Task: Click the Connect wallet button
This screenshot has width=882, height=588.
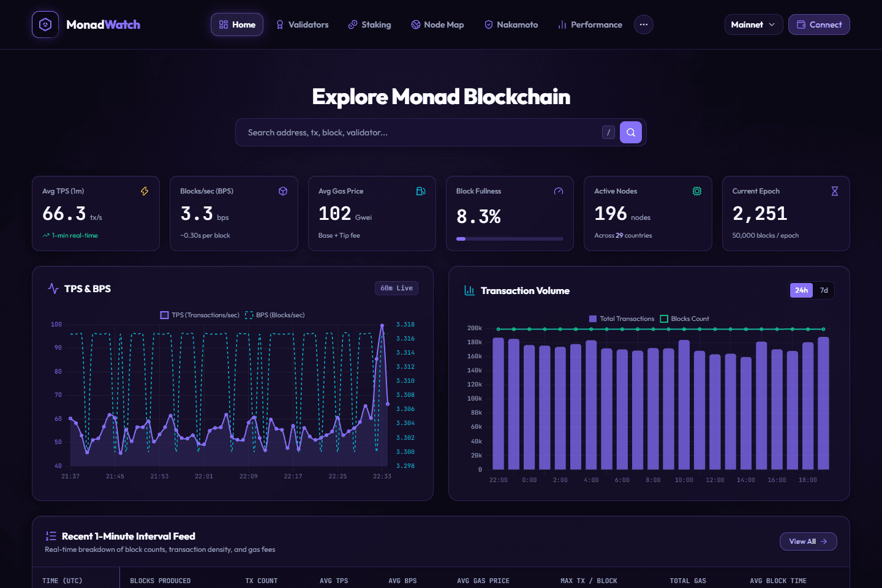Action: 819,24
